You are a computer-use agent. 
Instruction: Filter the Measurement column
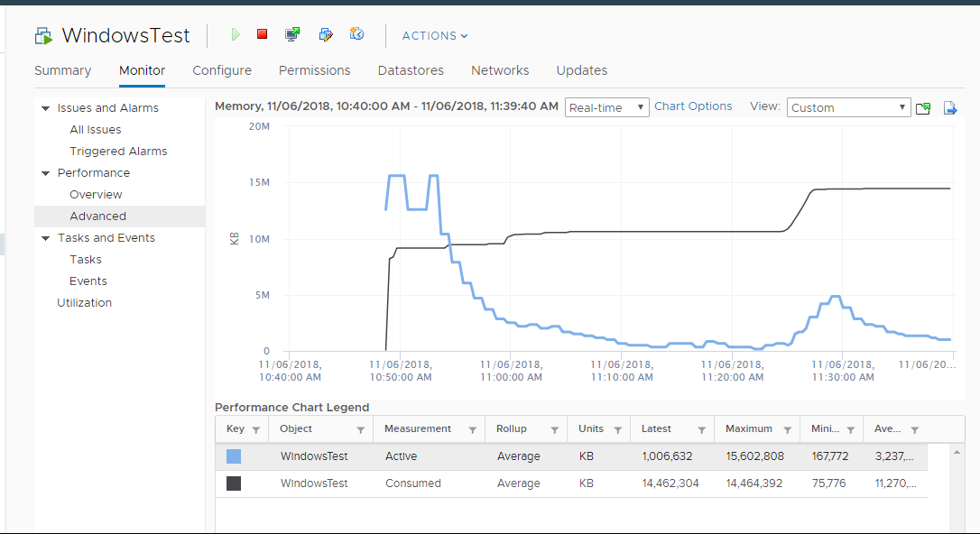(473, 429)
